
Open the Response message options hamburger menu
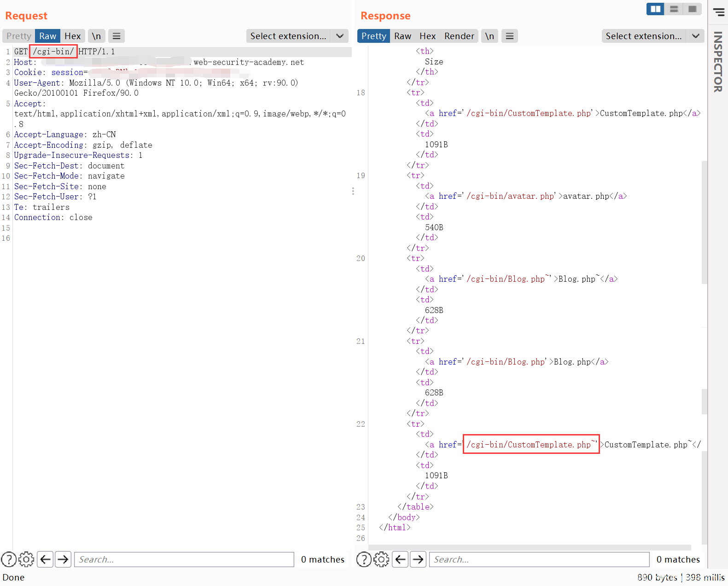(509, 36)
